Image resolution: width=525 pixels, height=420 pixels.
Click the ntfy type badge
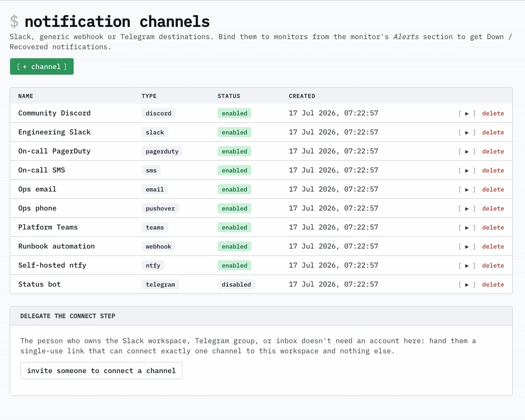pos(153,266)
